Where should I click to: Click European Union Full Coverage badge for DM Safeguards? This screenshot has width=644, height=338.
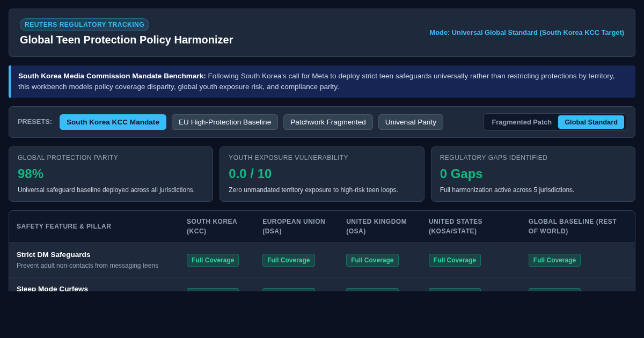point(289,260)
